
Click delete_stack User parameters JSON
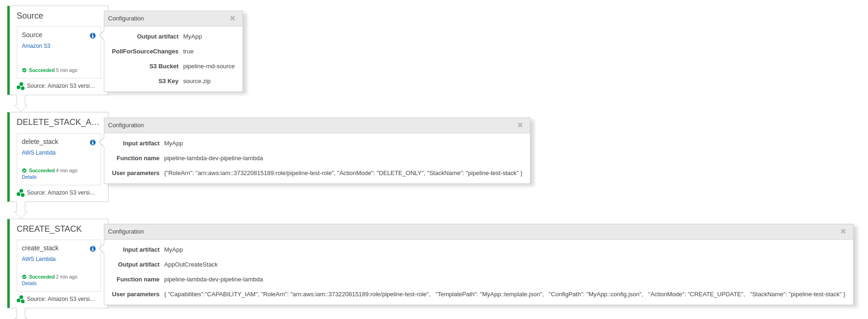pyautogui.click(x=343, y=173)
